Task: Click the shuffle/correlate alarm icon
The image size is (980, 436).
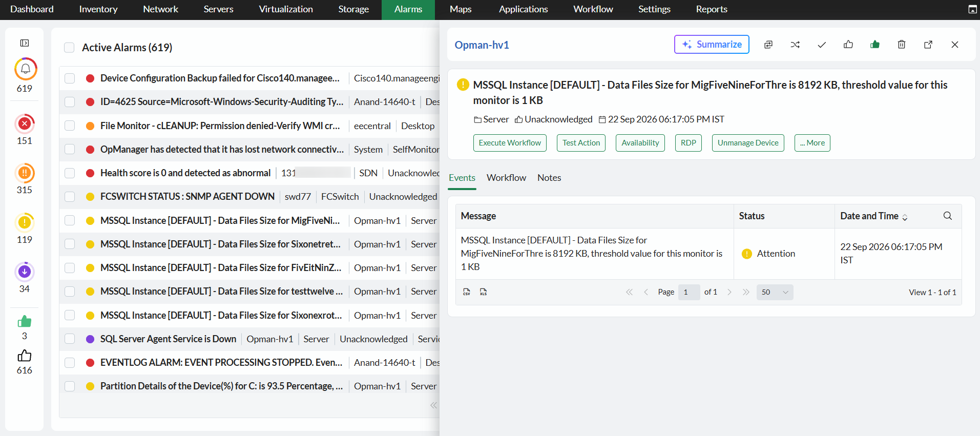Action: [x=795, y=45]
